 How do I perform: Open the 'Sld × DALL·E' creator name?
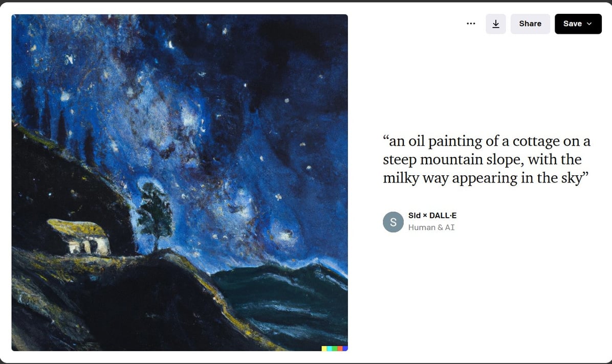[432, 216]
